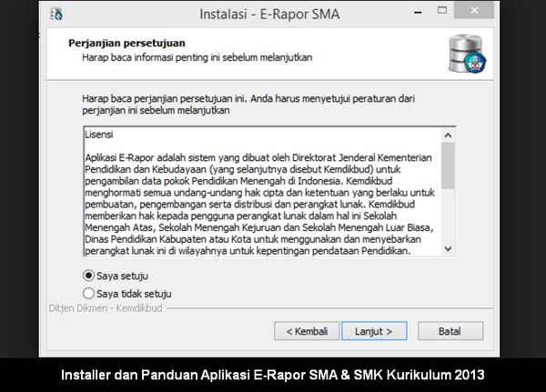Select the "Saya tidak setuju" radio button
Viewport: 546px width, 392px height.
pos(88,294)
